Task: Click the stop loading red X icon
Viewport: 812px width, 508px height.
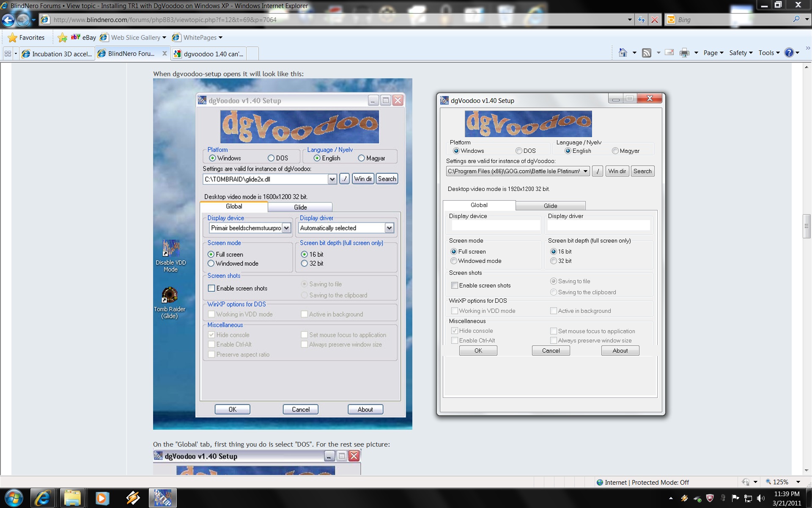Action: click(x=655, y=20)
